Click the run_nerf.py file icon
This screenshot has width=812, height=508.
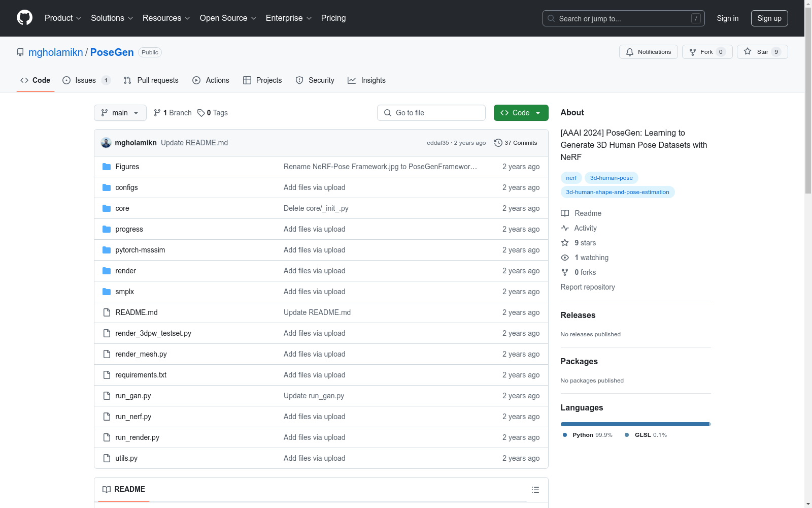pyautogui.click(x=107, y=417)
